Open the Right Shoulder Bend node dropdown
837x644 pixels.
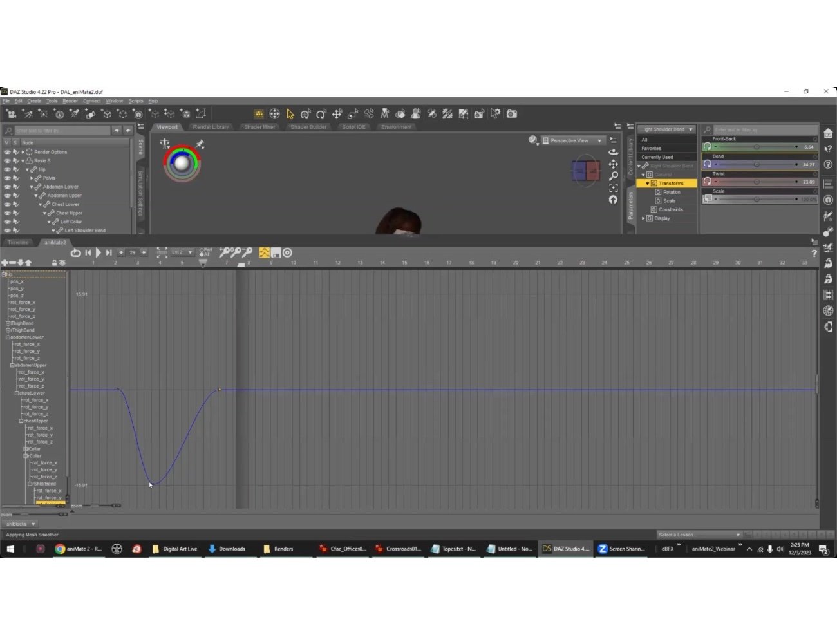(666, 129)
